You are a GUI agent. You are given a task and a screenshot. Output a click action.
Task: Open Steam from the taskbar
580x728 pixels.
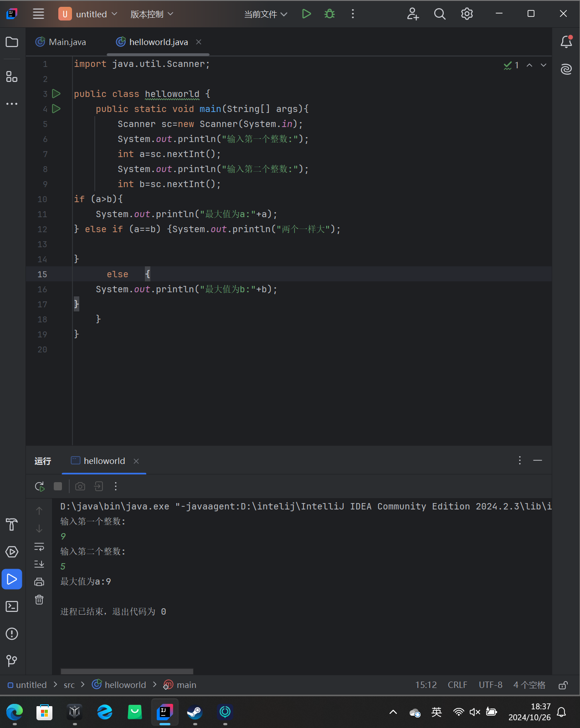click(x=195, y=712)
